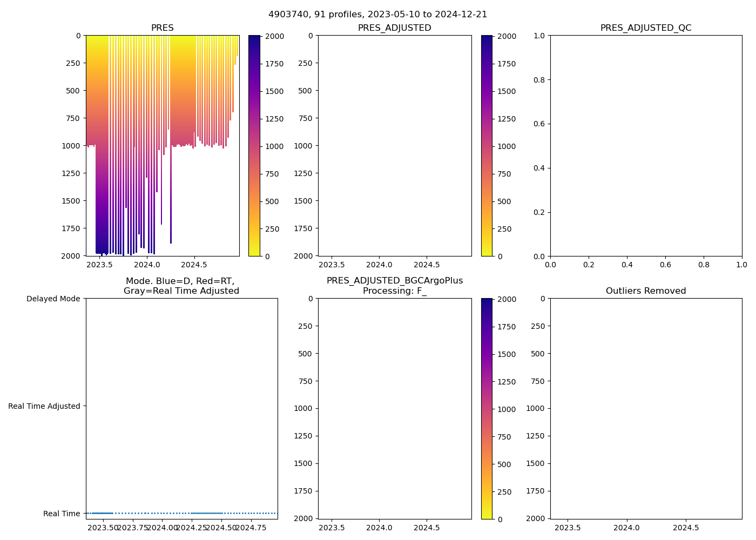This screenshot has width=756, height=540.
Task: Click the Delayed Mode y-axis label
Action: (x=53, y=299)
